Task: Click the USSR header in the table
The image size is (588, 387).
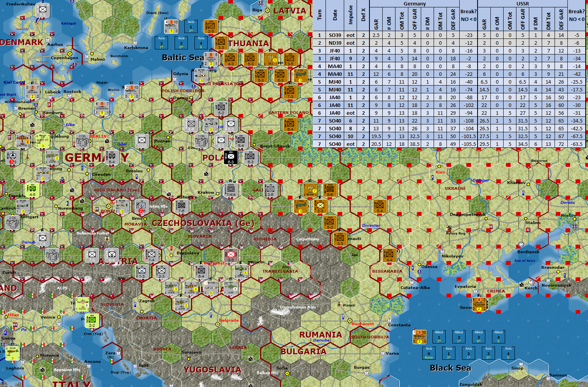Action: pyautogui.click(x=523, y=4)
